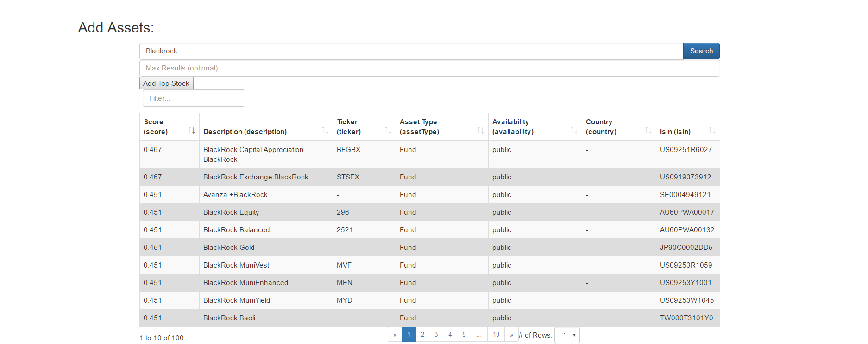Go to page 3

coord(436,334)
